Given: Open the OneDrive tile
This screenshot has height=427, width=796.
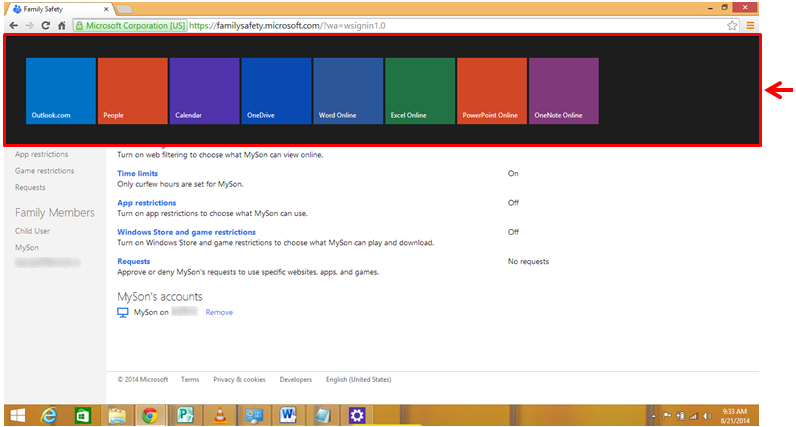Looking at the screenshot, I should coord(276,91).
